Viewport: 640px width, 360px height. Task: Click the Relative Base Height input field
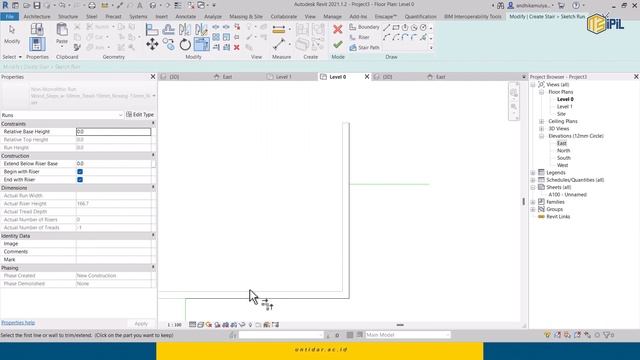[x=113, y=131]
